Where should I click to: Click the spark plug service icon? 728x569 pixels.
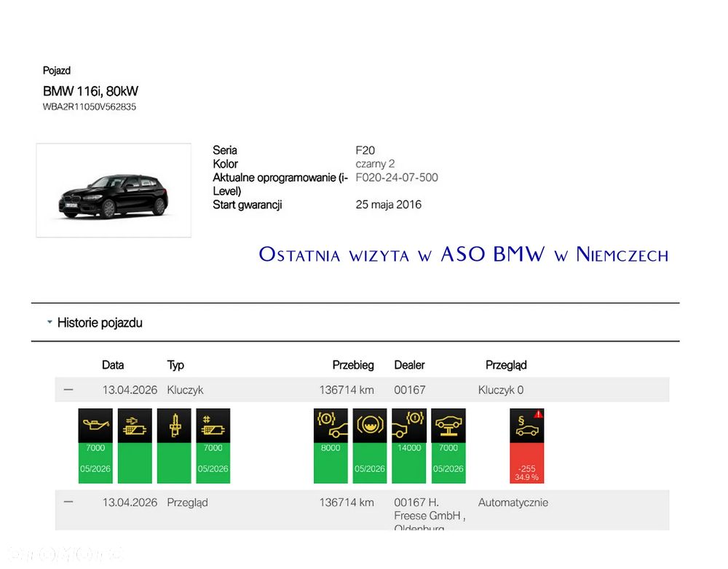pyautogui.click(x=174, y=425)
